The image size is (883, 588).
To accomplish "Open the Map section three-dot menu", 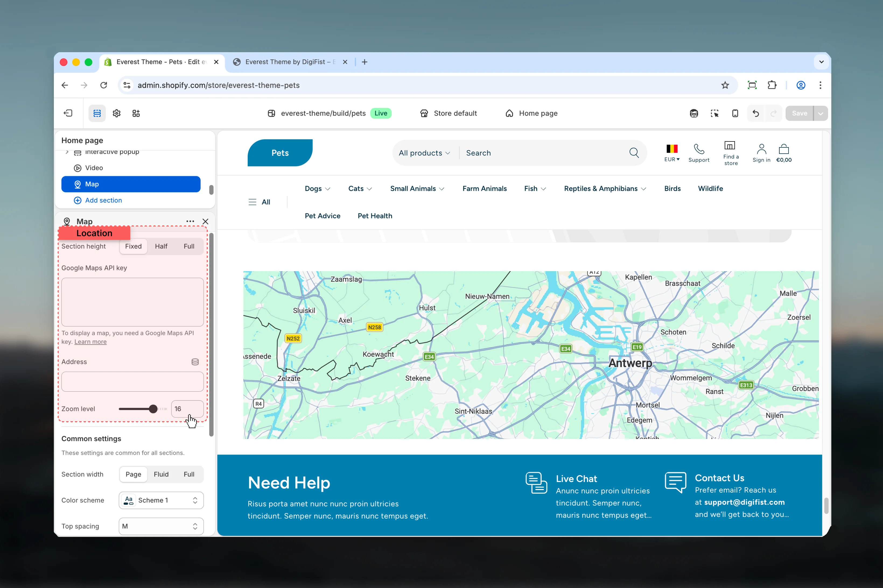I will point(190,221).
